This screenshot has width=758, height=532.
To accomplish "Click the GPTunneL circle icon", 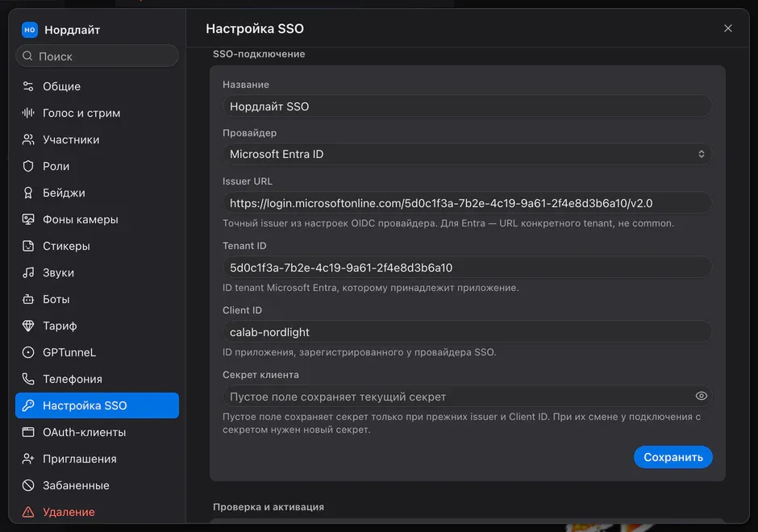I will 28,352.
